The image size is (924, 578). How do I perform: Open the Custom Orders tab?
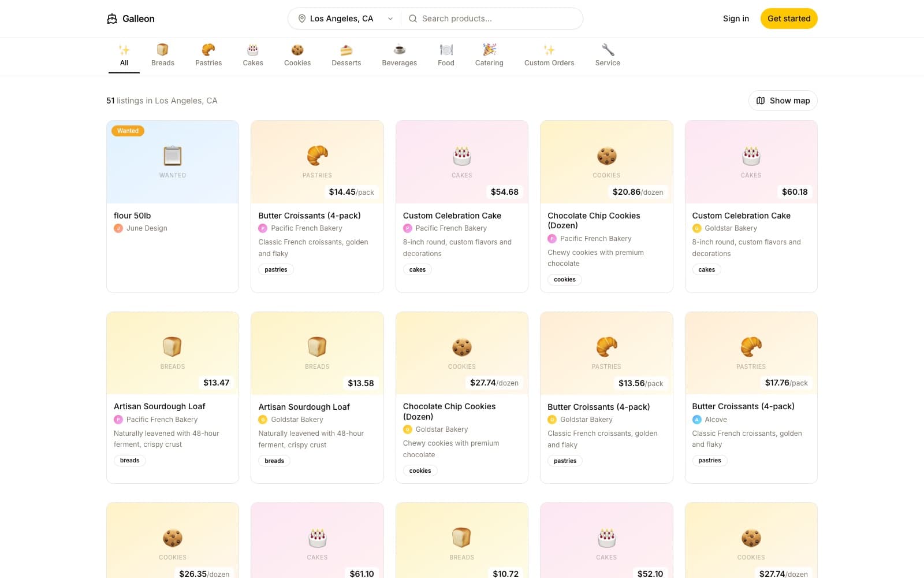point(549,55)
